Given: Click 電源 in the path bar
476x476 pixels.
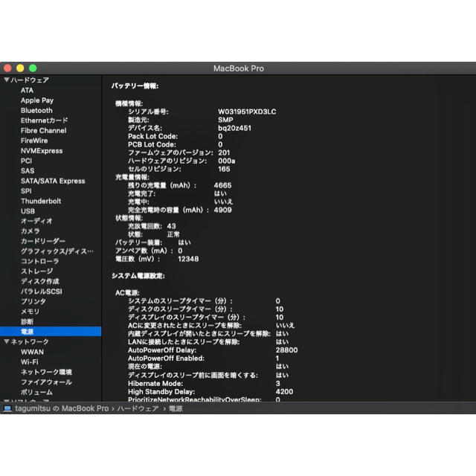Looking at the screenshot, I should click(x=176, y=408).
